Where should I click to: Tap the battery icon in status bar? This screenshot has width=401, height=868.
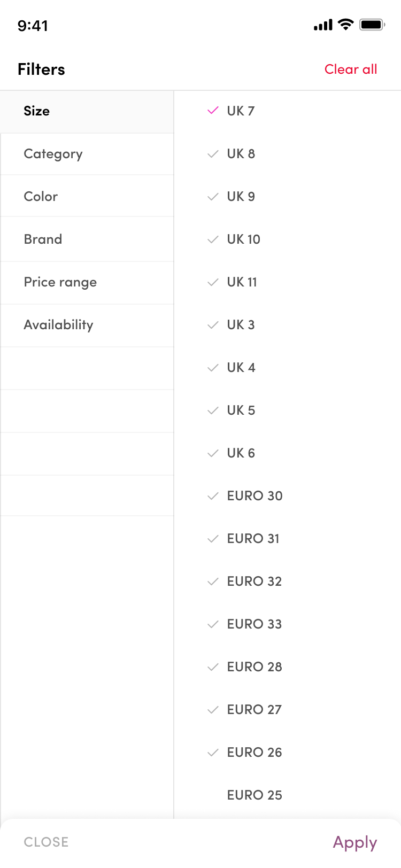[x=372, y=25]
